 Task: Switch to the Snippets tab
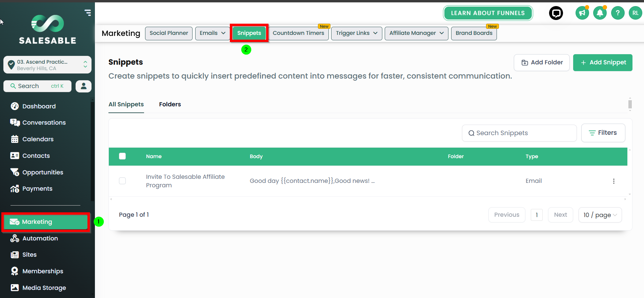[249, 33]
